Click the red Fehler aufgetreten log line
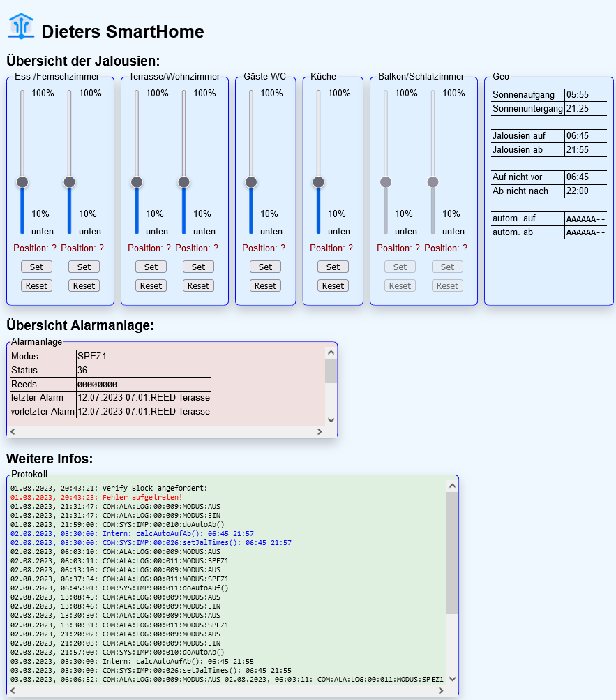This screenshot has width=616, height=700. point(96,498)
